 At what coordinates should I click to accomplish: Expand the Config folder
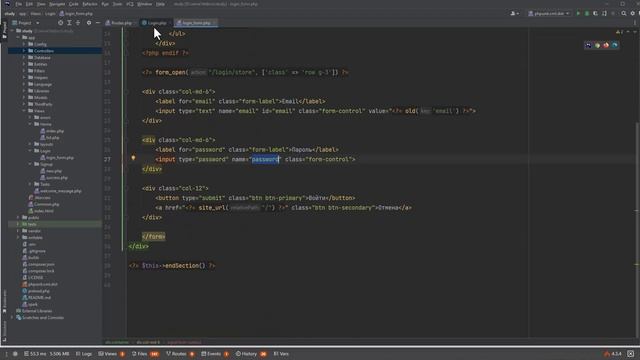tap(24, 44)
